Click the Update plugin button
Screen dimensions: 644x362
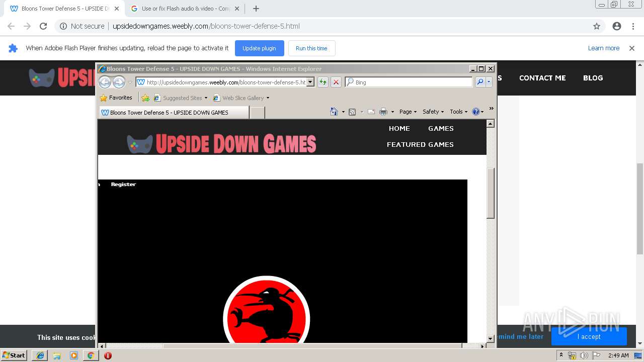tap(259, 48)
